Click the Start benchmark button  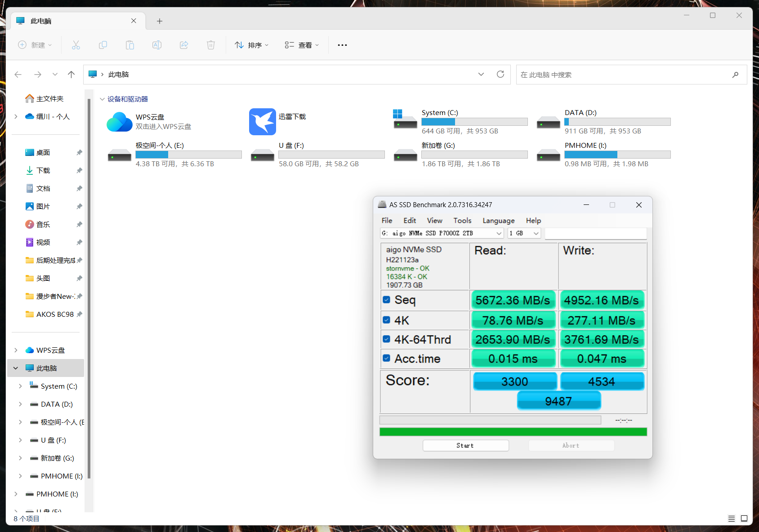pyautogui.click(x=465, y=445)
